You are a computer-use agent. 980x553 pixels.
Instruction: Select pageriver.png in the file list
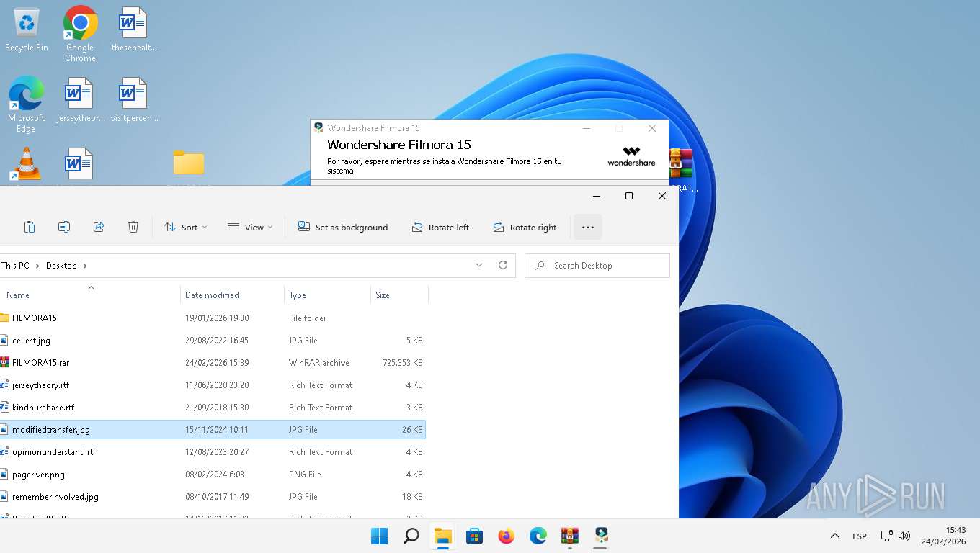pos(213,474)
